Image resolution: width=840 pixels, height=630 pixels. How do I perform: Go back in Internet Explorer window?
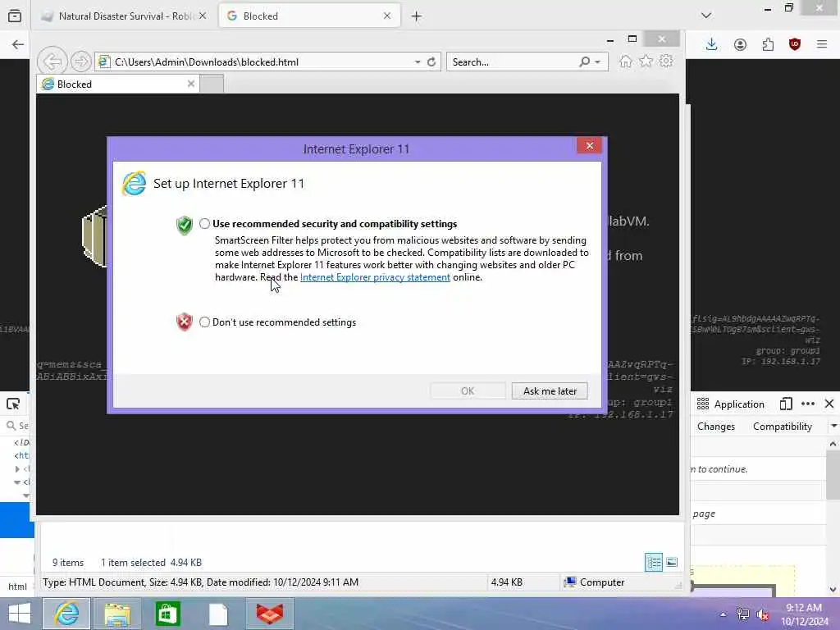tap(52, 62)
